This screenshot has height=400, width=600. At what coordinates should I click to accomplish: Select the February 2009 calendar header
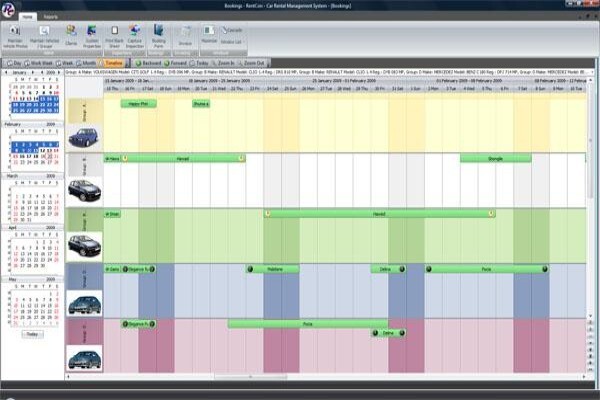(x=33, y=124)
